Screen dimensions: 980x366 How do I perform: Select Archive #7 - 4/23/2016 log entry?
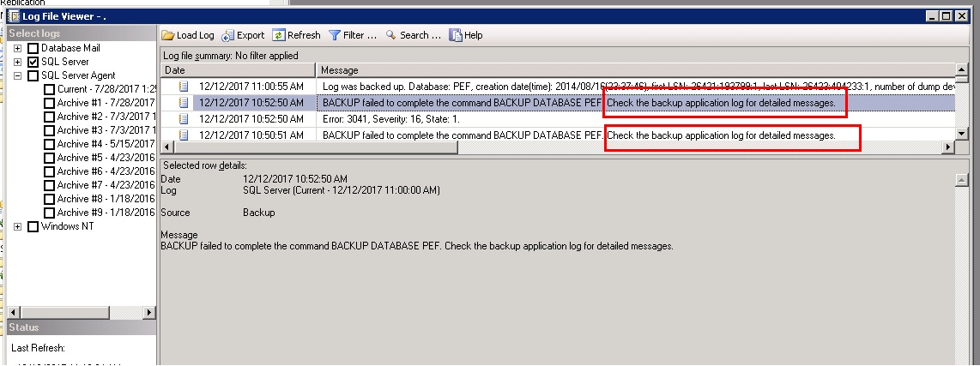[106, 185]
